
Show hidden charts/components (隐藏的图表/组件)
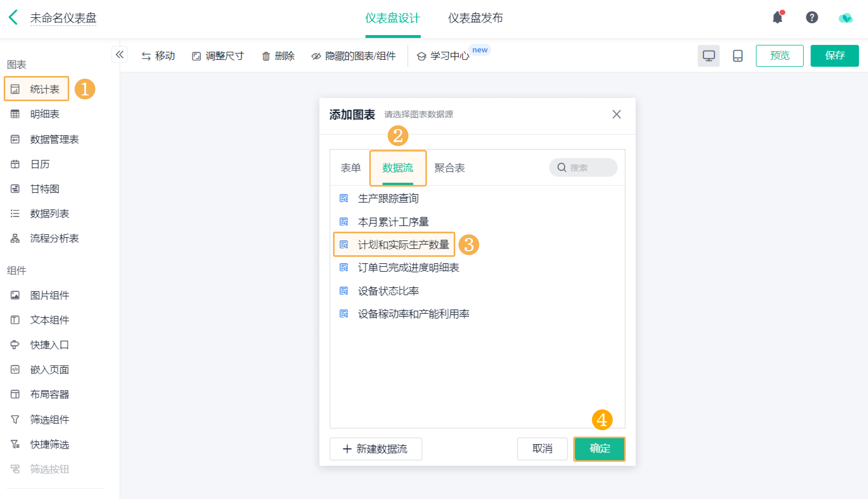[354, 56]
